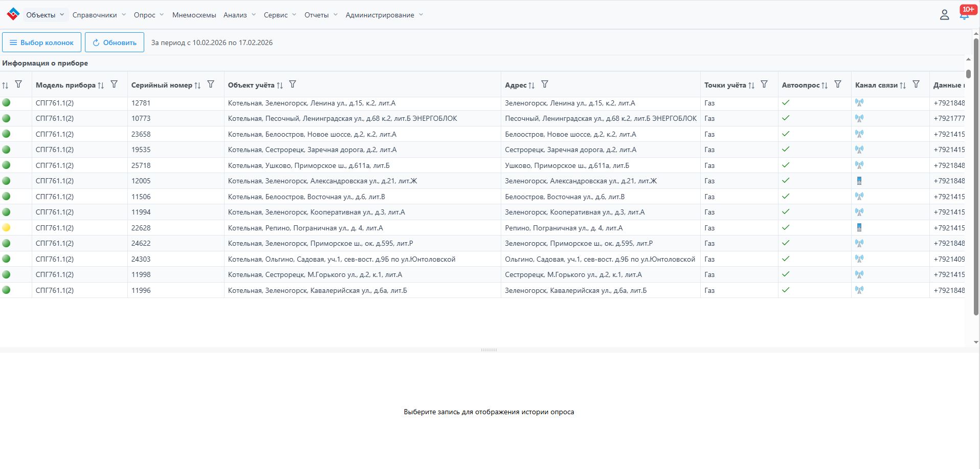Click the antenna channel icon for serial 12781
The height and width of the screenshot is (469, 980).
[x=859, y=103]
